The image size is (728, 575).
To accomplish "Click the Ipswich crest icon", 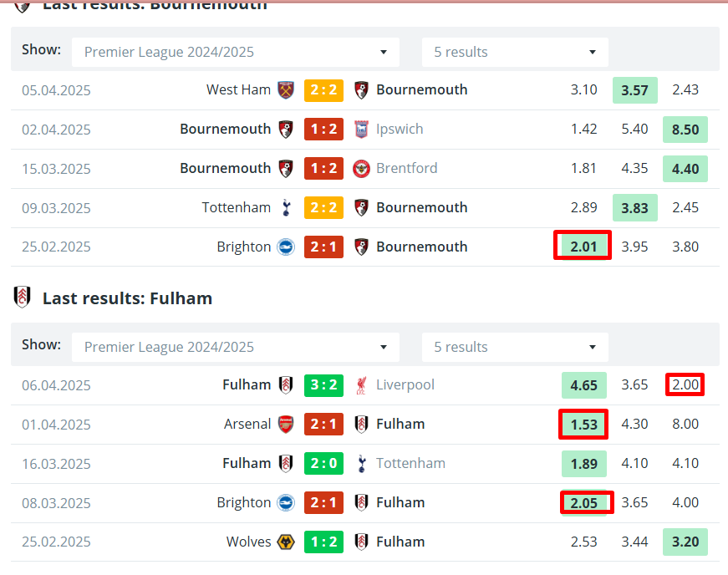I will [361, 130].
